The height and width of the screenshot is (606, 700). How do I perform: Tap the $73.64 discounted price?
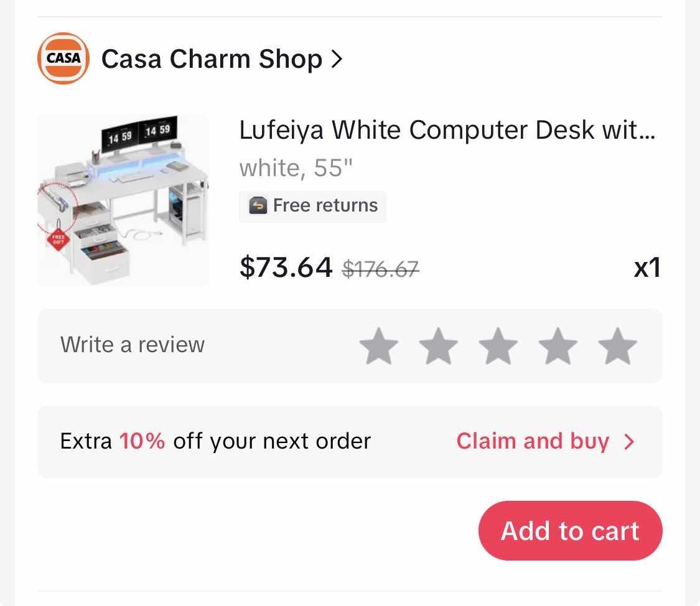286,268
